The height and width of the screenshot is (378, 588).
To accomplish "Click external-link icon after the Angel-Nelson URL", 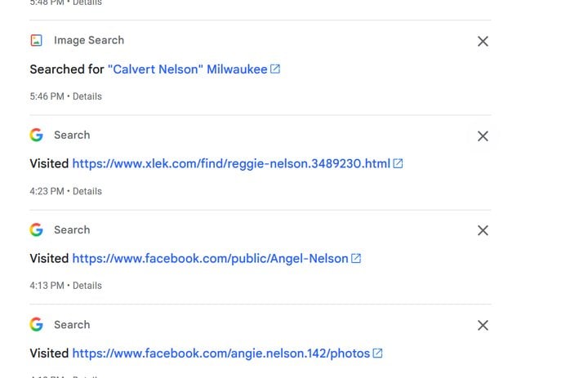I will tap(356, 259).
